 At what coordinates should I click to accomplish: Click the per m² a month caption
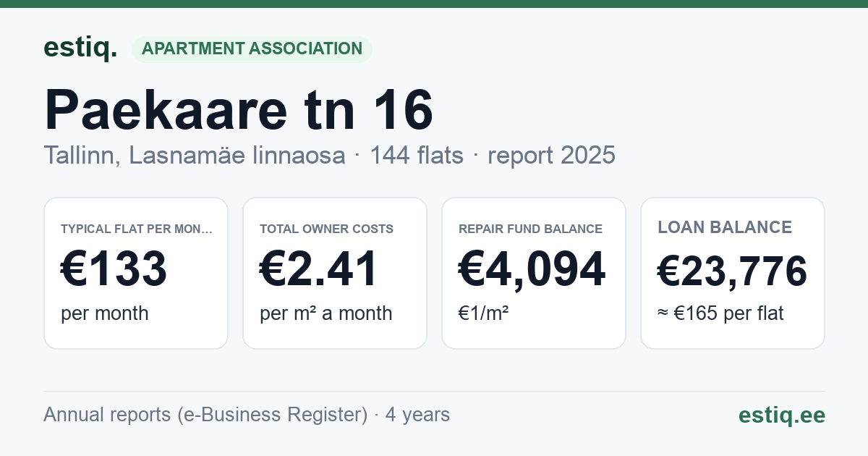coord(326,313)
